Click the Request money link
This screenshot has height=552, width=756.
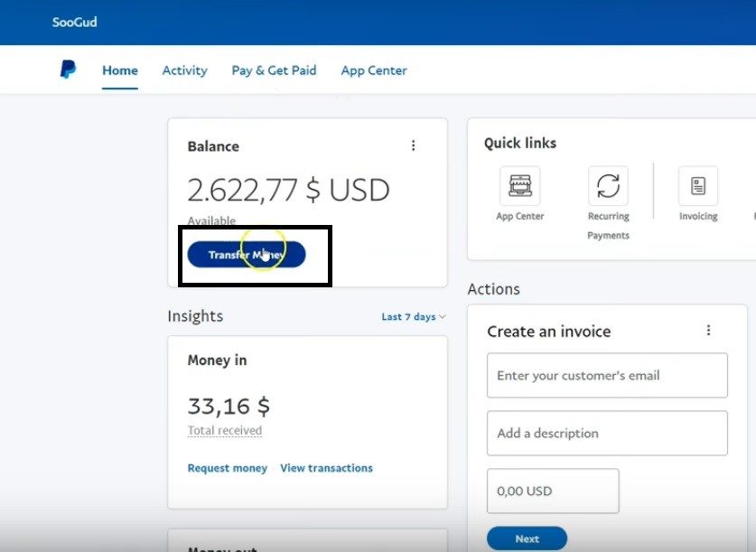(x=227, y=468)
